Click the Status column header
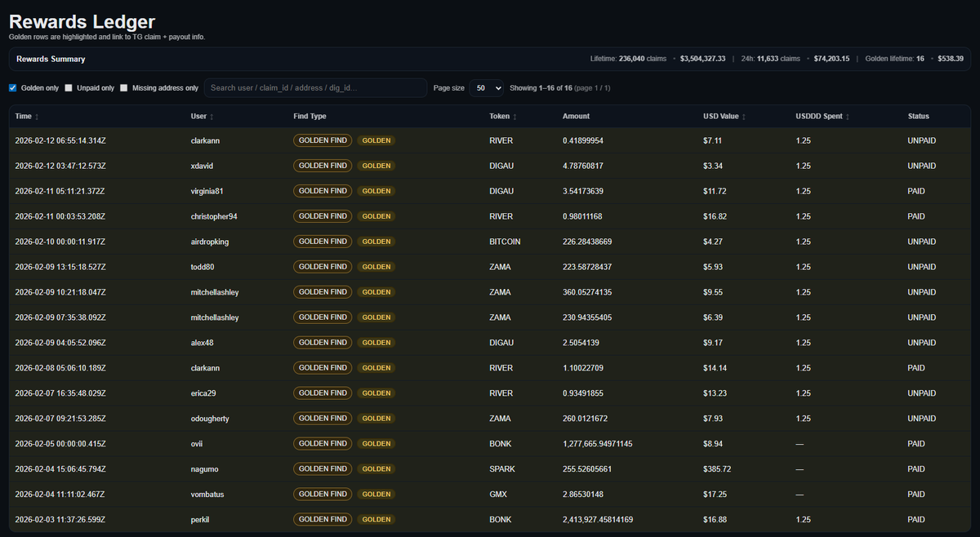This screenshot has height=537, width=980. (918, 117)
